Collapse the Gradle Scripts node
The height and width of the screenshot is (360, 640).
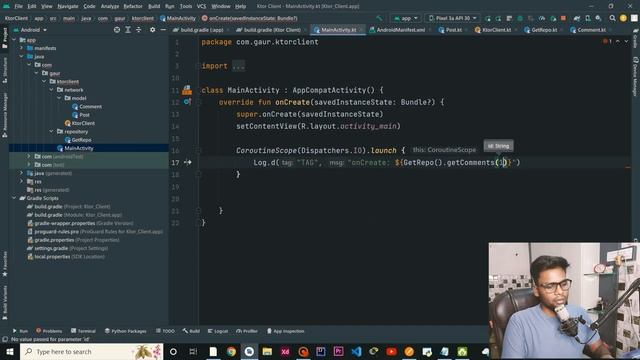(14, 198)
